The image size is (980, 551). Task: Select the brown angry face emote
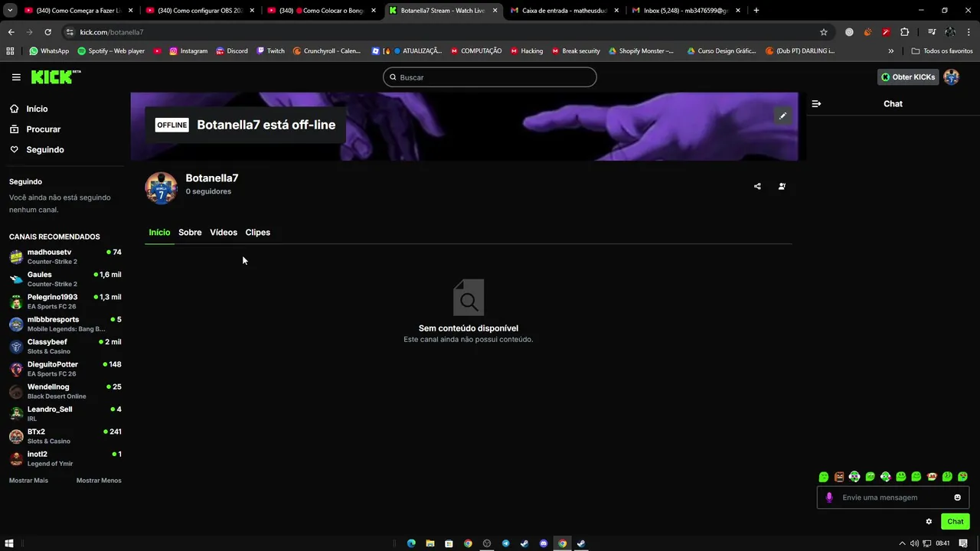point(839,477)
